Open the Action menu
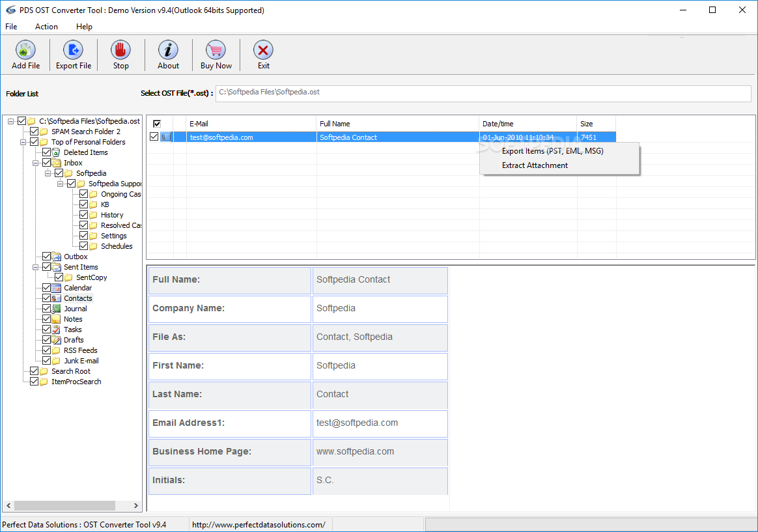 (x=46, y=27)
